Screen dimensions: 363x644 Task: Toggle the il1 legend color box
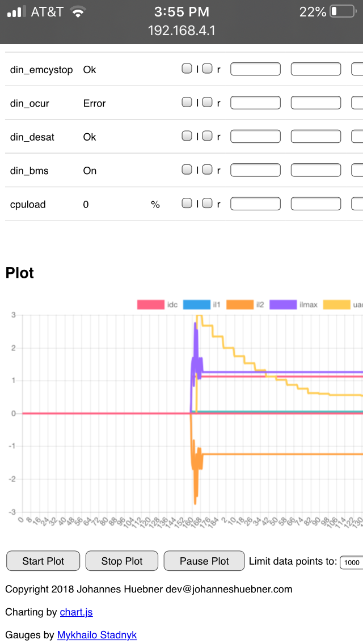tap(196, 305)
